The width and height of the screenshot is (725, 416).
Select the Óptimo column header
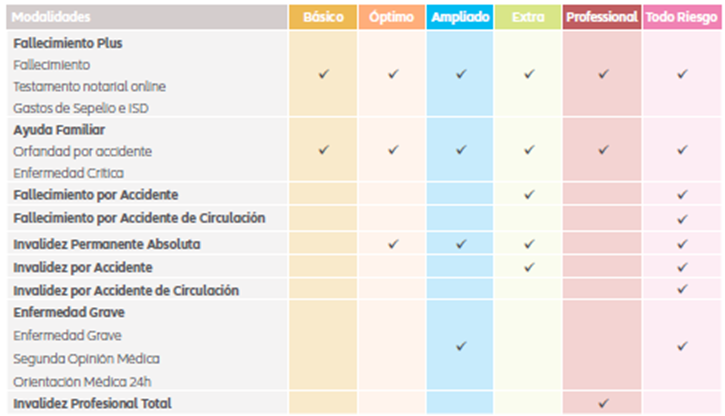[391, 18]
